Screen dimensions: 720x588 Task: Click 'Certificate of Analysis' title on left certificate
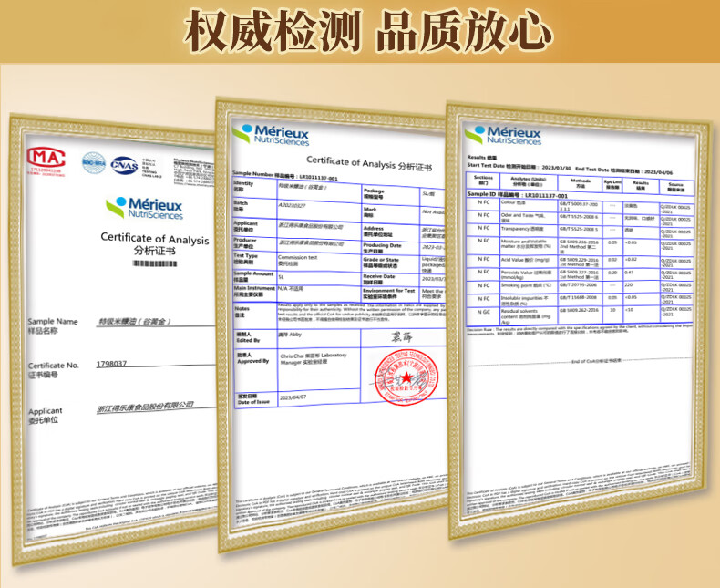coord(155,239)
